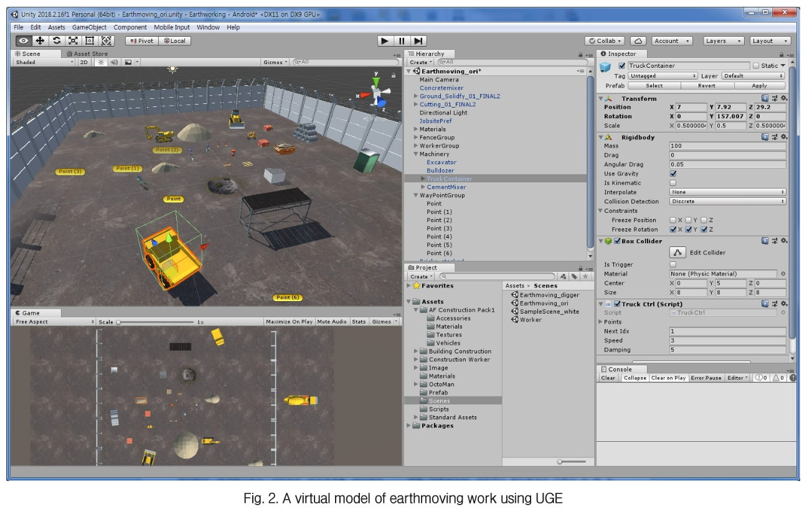
Task: Open the cloud services icon
Action: pyautogui.click(x=638, y=40)
